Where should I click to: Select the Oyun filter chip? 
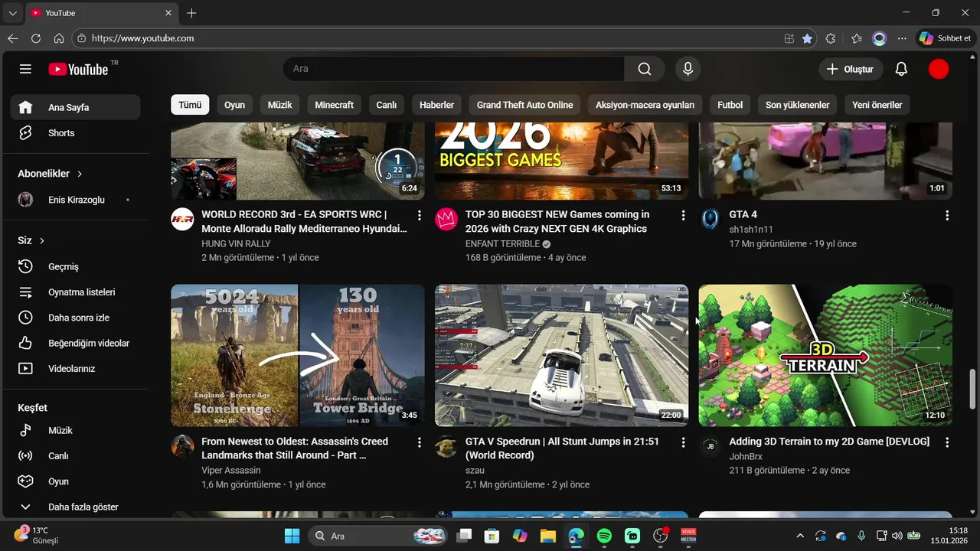[234, 105]
